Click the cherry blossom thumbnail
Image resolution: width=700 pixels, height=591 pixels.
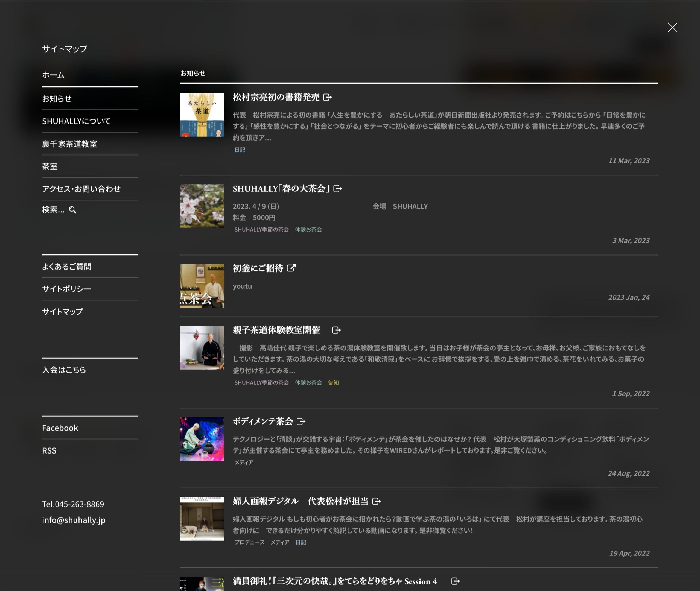click(x=202, y=206)
